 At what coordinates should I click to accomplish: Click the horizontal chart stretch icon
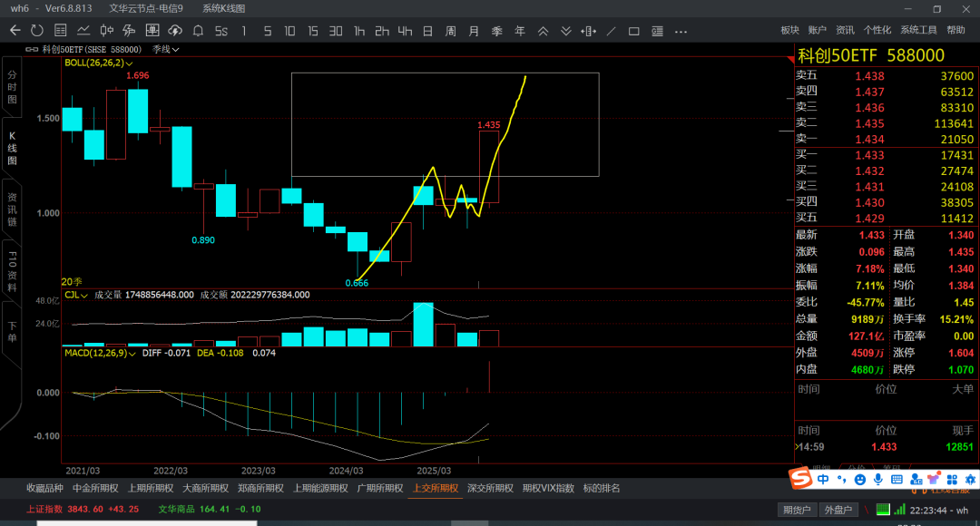click(x=588, y=31)
